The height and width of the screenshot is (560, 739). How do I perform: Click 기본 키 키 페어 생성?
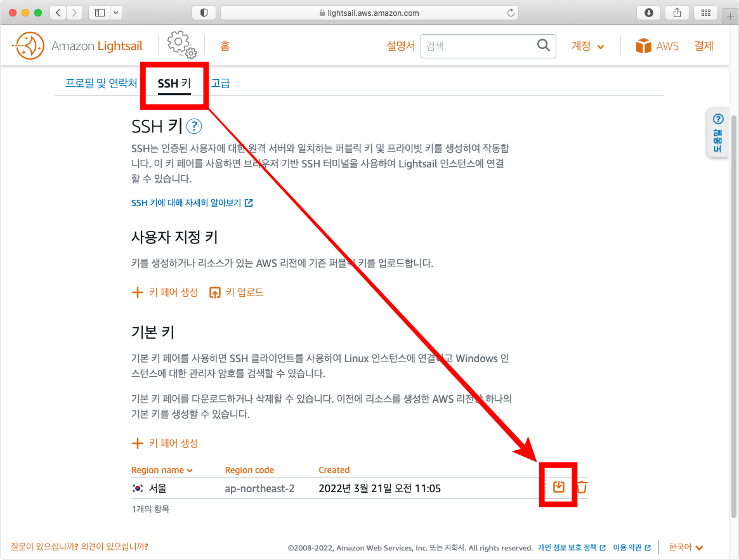[x=165, y=443]
